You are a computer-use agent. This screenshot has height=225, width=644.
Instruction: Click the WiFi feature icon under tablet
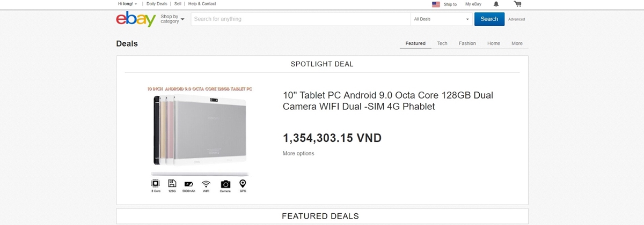(x=206, y=184)
